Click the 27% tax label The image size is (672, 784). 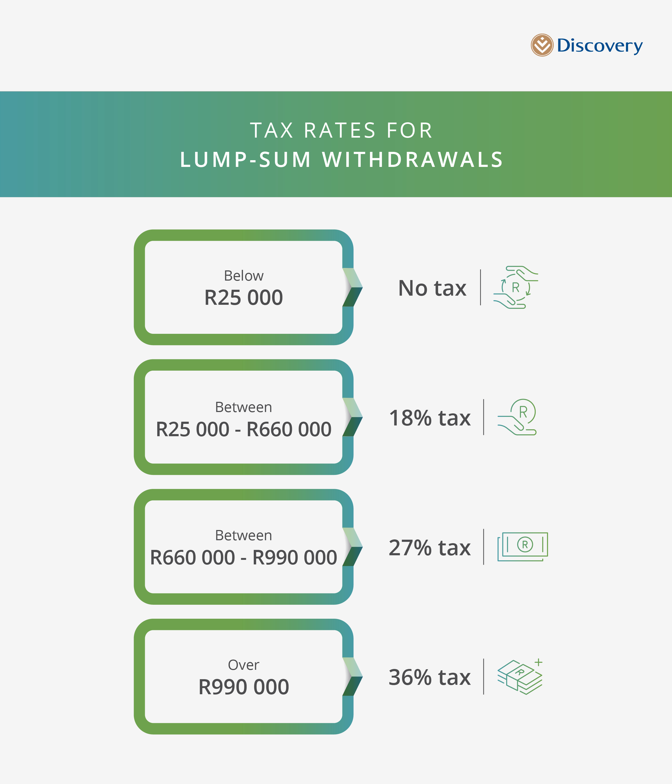pos(430,547)
